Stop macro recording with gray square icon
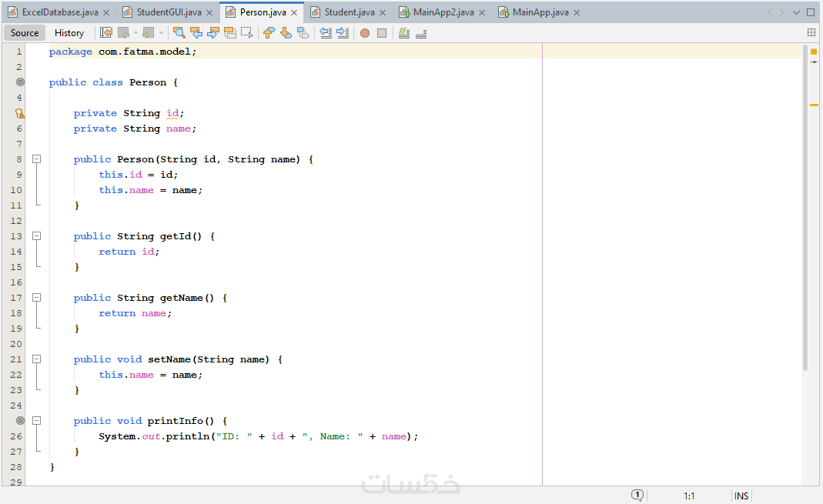This screenshot has width=823, height=504. coord(382,33)
